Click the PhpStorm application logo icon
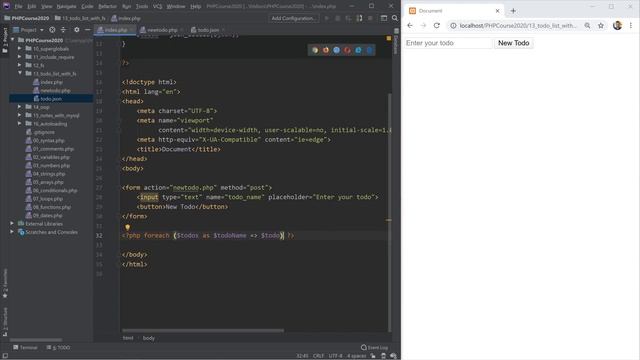 point(6,6)
